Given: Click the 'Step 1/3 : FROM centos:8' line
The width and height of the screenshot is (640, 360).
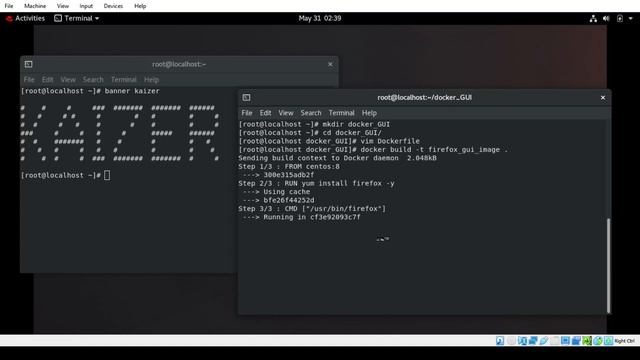Looking at the screenshot, I should [289, 167].
